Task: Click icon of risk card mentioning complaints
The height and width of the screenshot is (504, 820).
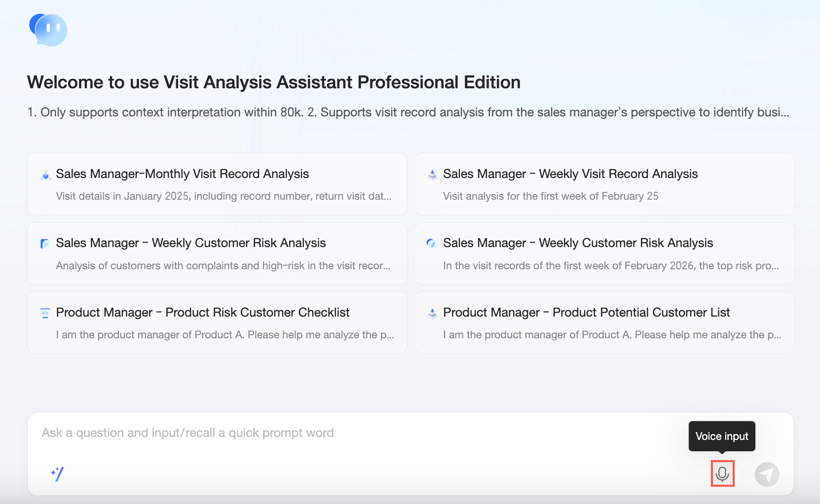Action: pos(45,244)
